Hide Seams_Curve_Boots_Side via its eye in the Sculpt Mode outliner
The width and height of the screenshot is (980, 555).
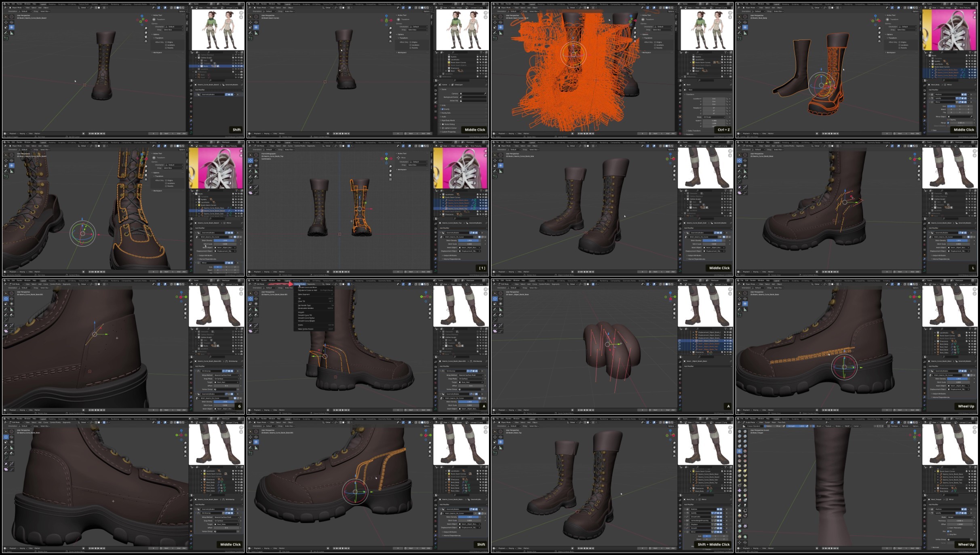pos(972,480)
